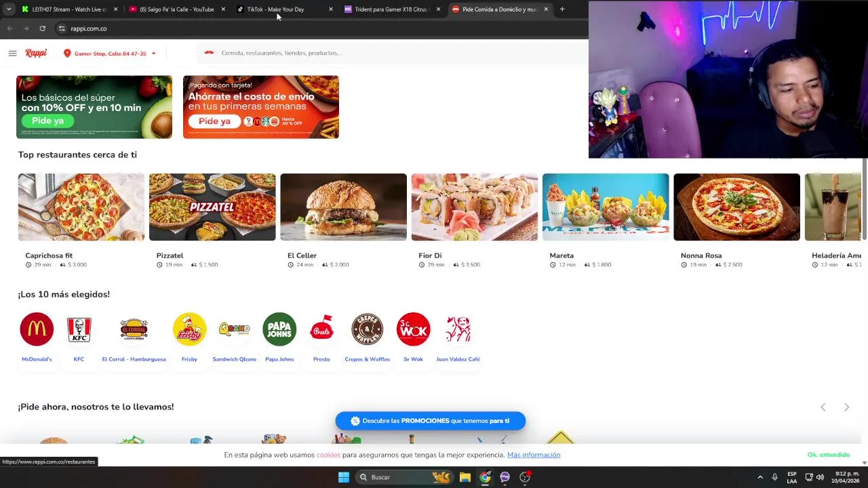Switch to Salgo Pa' la Calle YouTube tab
This screenshot has height=488, width=868.
coord(176,9)
